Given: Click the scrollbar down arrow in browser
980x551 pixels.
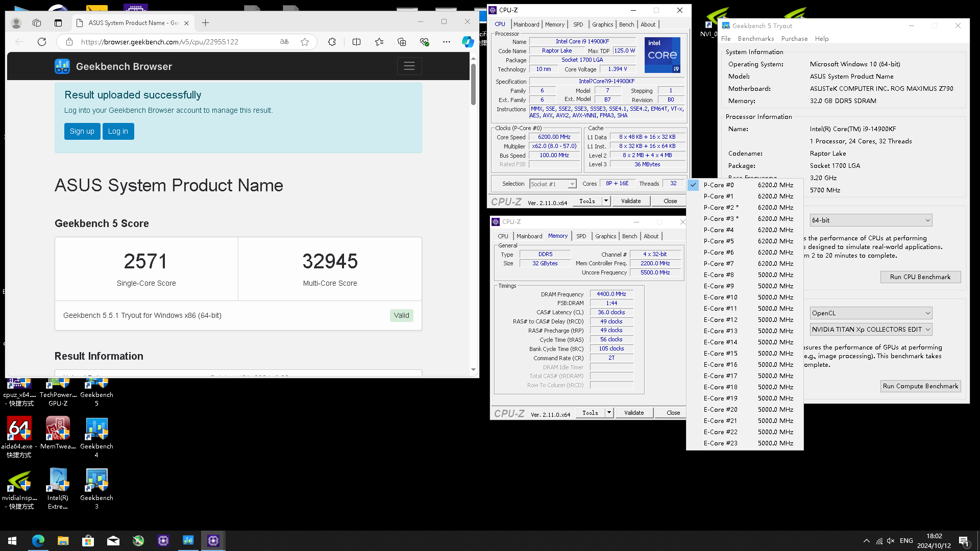Looking at the screenshot, I should click(x=473, y=370).
